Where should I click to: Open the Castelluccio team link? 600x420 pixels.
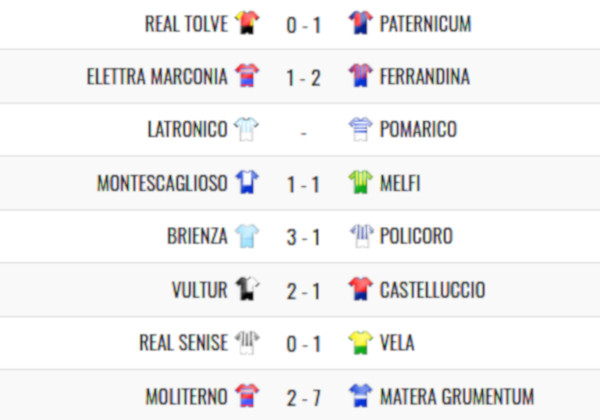click(x=432, y=290)
